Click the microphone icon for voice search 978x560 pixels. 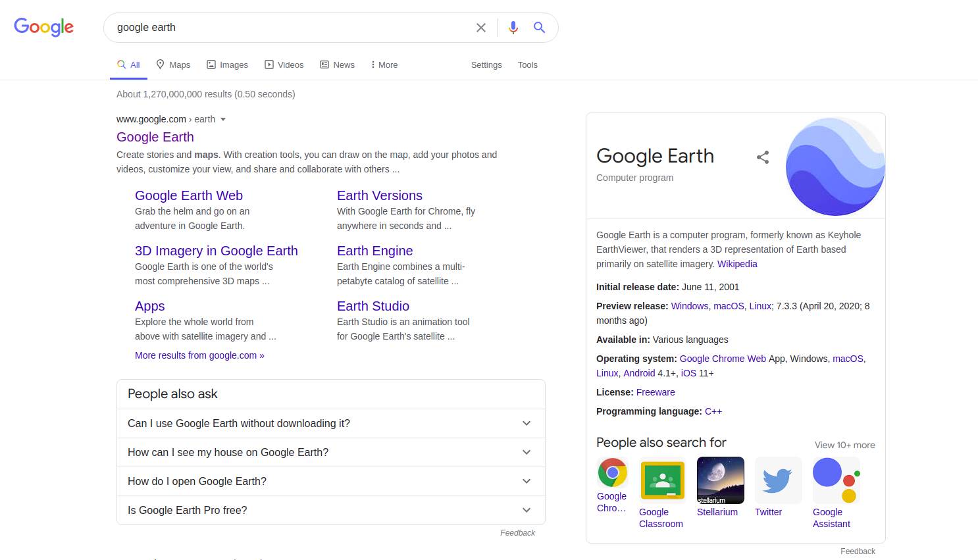point(513,27)
